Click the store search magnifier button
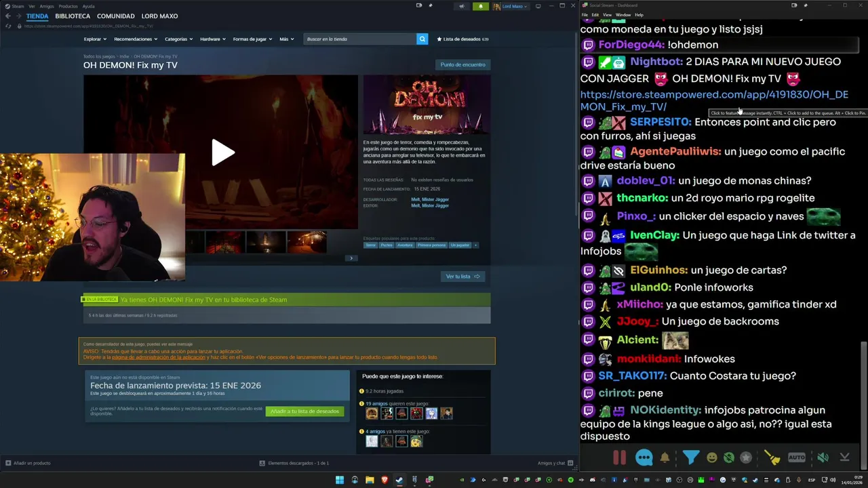Viewport: 868px width, 488px height. point(422,39)
